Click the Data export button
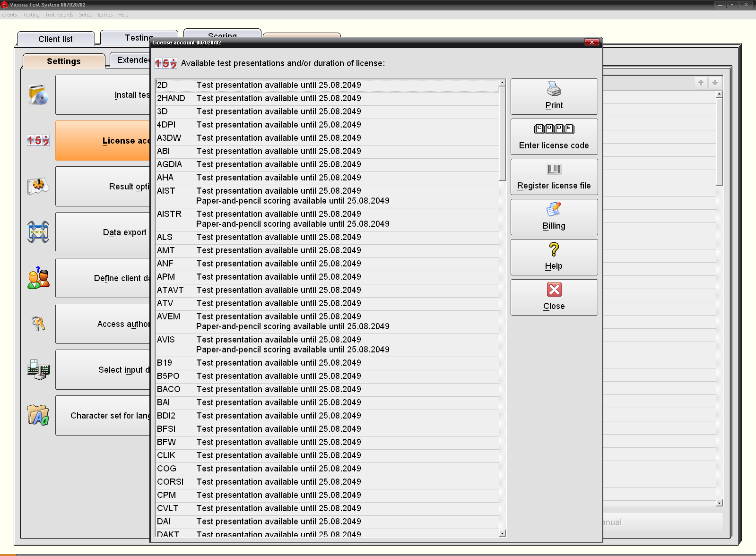The width and height of the screenshot is (756, 556). 103,232
